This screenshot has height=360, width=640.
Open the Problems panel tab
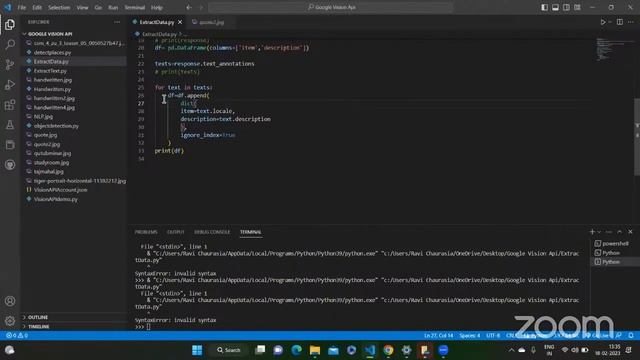pos(146,232)
